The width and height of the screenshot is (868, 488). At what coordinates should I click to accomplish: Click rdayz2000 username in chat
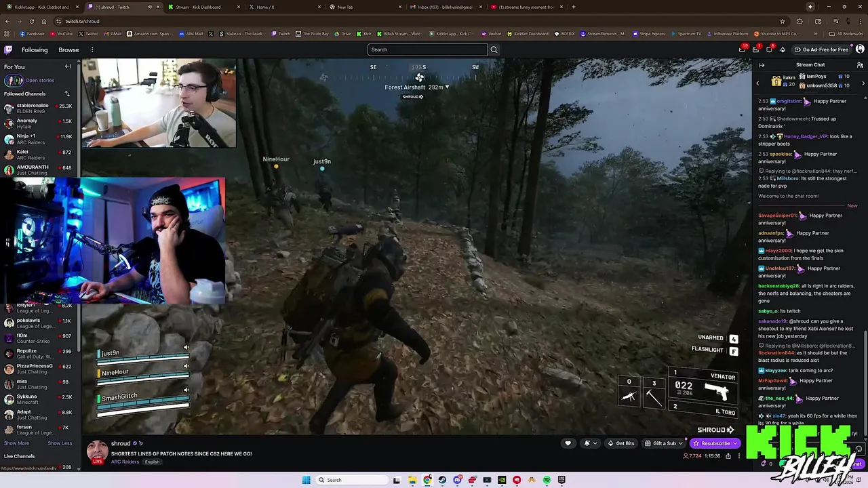click(778, 251)
